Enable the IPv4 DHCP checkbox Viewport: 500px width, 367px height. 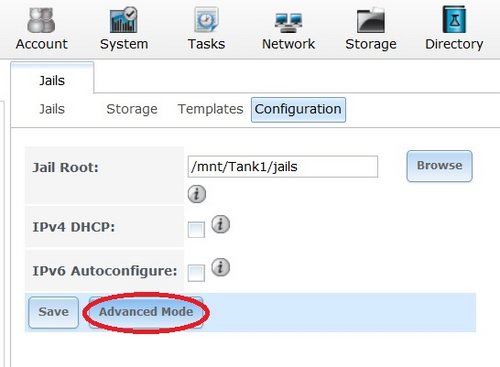[196, 230]
